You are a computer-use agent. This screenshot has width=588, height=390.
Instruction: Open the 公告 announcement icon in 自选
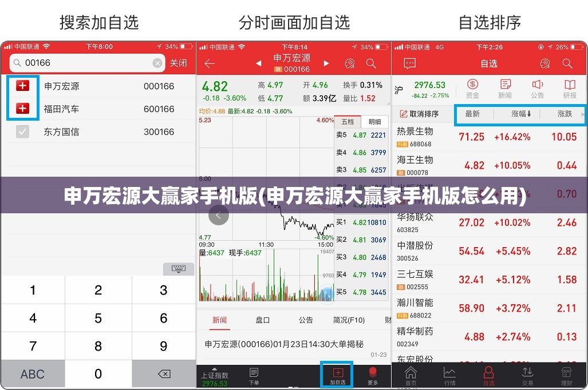click(538, 89)
